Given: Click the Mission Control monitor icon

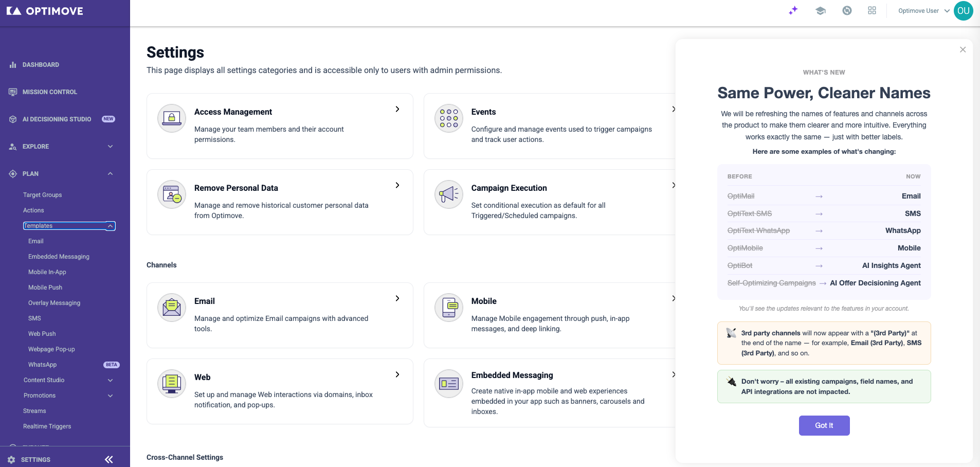Looking at the screenshot, I should (13, 92).
